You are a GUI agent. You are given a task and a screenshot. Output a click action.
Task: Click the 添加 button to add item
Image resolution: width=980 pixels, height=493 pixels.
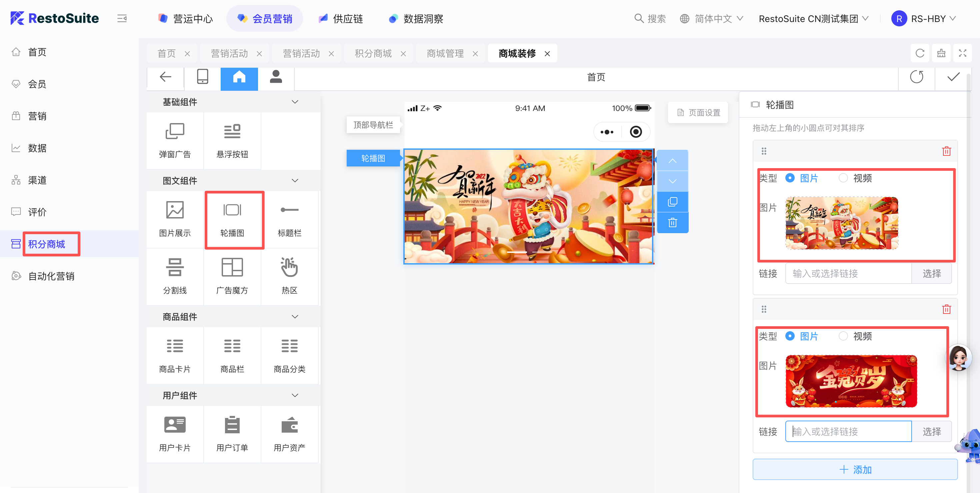pos(855,469)
